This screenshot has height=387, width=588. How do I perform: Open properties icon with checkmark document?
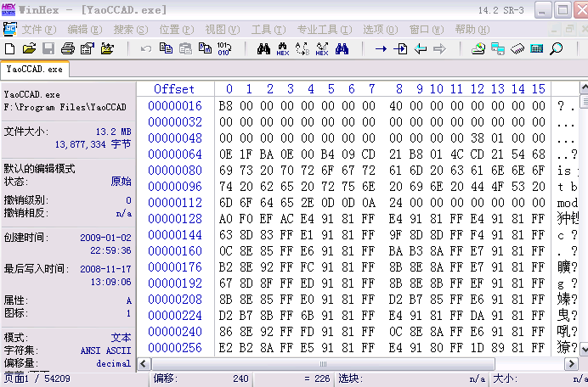[x=88, y=48]
